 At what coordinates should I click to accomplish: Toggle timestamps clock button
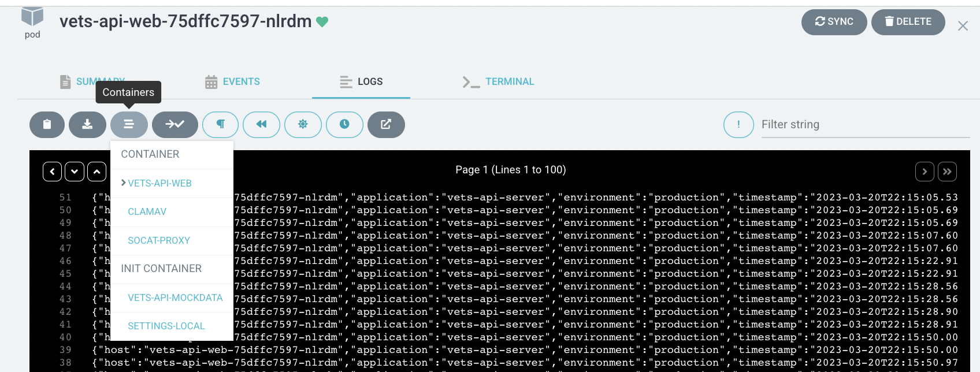point(344,125)
